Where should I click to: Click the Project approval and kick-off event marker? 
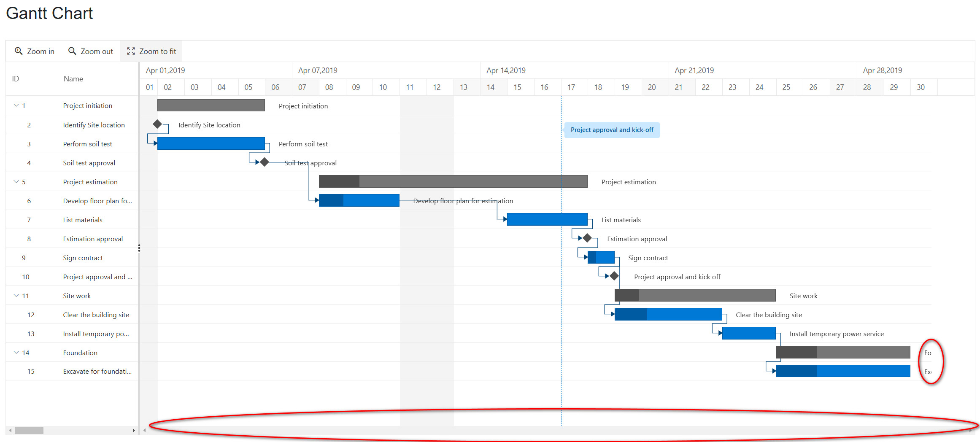point(611,130)
